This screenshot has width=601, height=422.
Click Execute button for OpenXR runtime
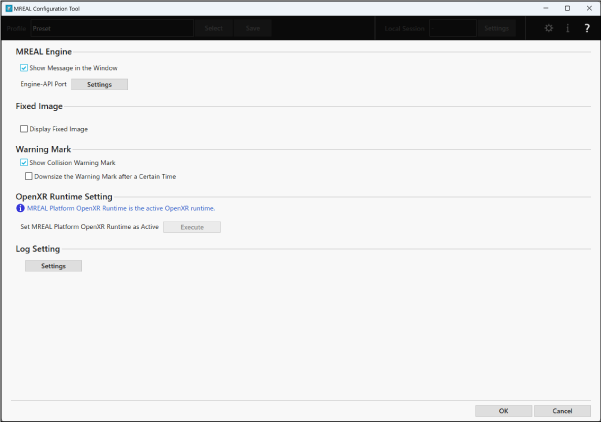192,227
